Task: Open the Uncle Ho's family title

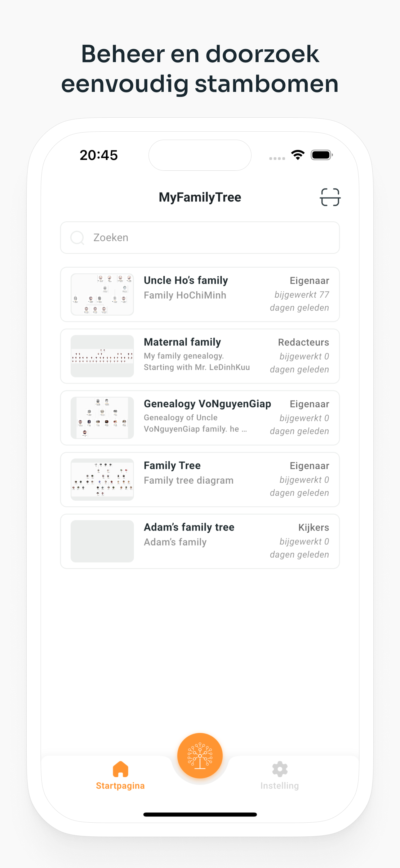Action: tap(186, 280)
